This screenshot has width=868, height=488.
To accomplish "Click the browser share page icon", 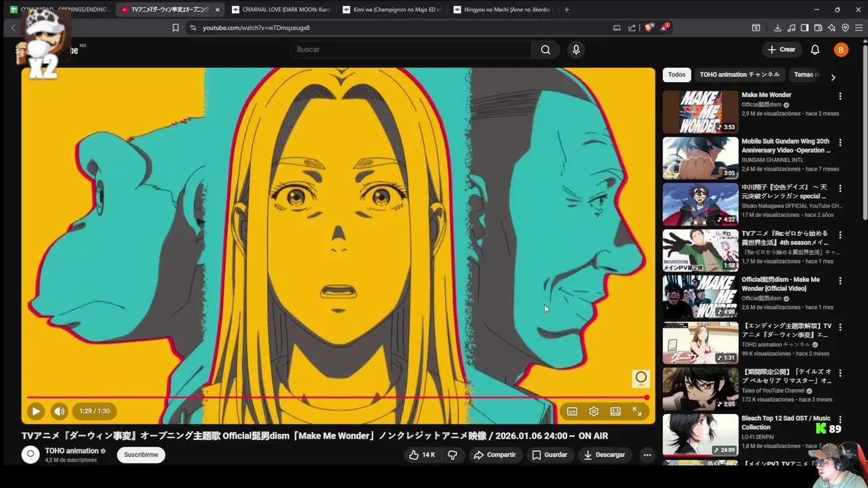I will click(632, 28).
